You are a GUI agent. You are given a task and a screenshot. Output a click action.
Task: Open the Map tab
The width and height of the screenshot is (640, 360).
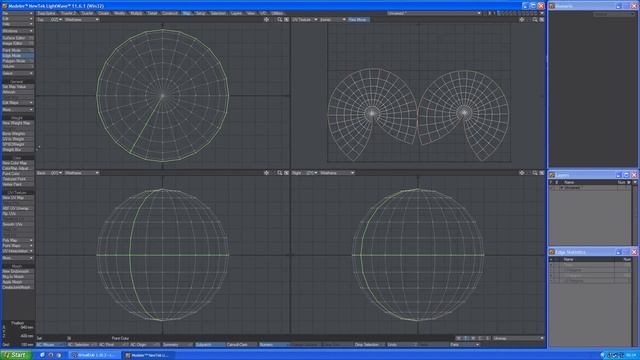(x=187, y=13)
